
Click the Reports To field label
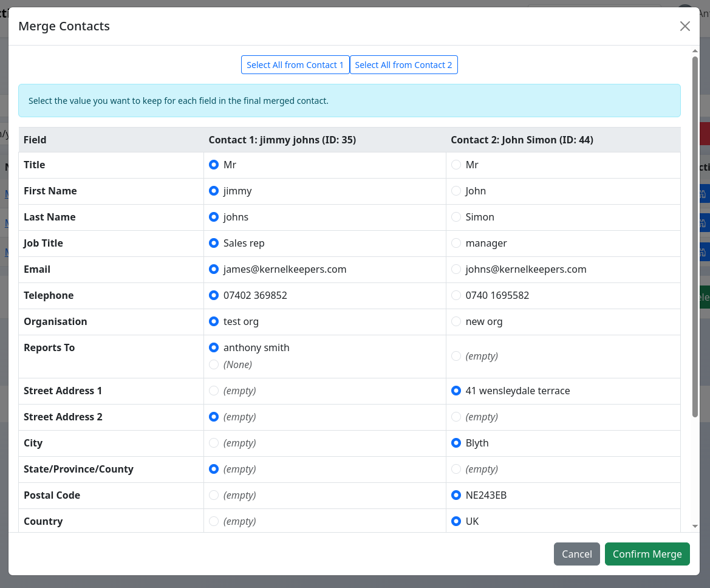(x=49, y=348)
